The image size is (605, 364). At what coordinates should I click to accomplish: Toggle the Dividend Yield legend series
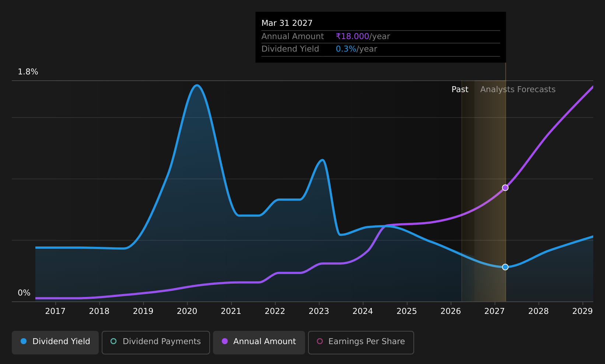(55, 342)
